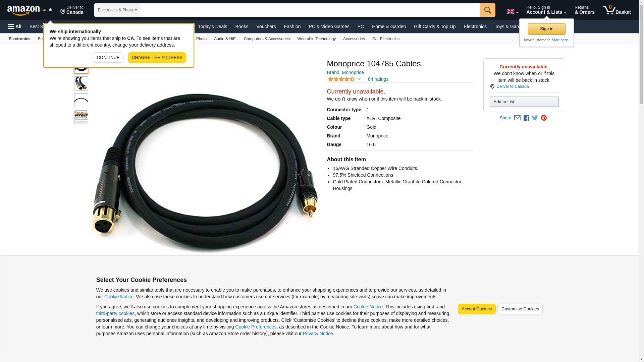The height and width of the screenshot is (362, 644).
Task: Focus the Amazon search input field
Action: (310, 10)
